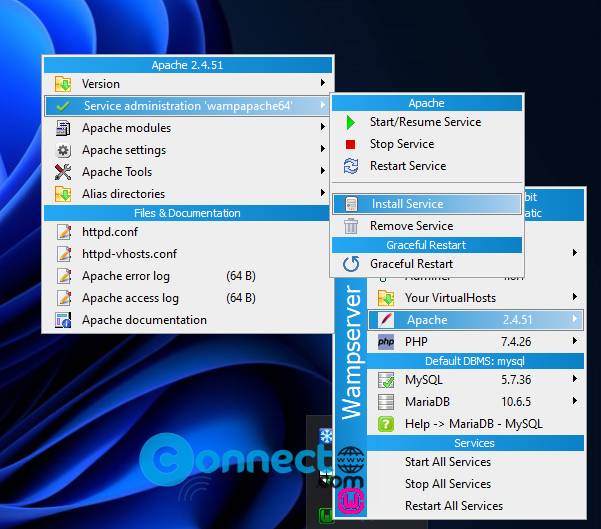Viewport: 601px width, 529px height.
Task: Click the green play icon for Start/Resume Service
Action: pyautogui.click(x=351, y=122)
